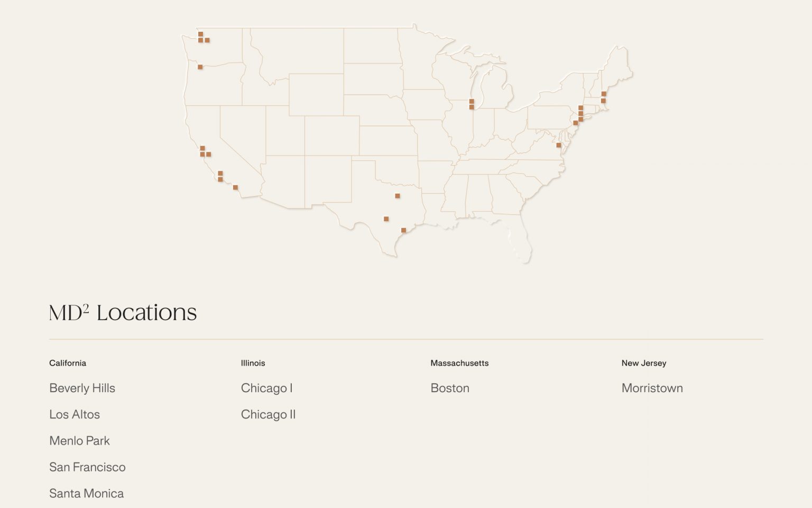
Task: Select the central Texas map marker
Action: (x=386, y=219)
